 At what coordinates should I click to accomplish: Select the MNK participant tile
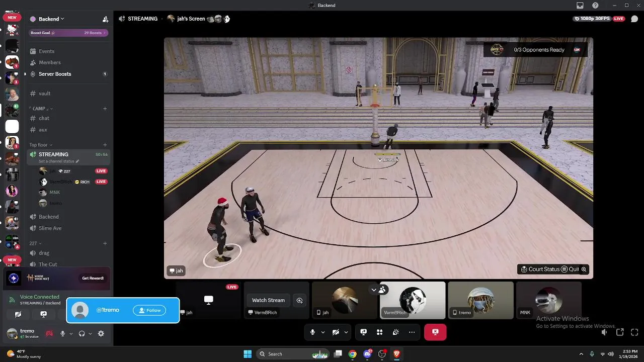click(x=548, y=300)
